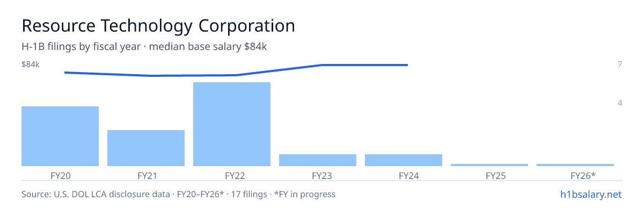Click the FY23 filings bar
Image resolution: width=644 pixels, height=215 pixels.
pos(318,160)
